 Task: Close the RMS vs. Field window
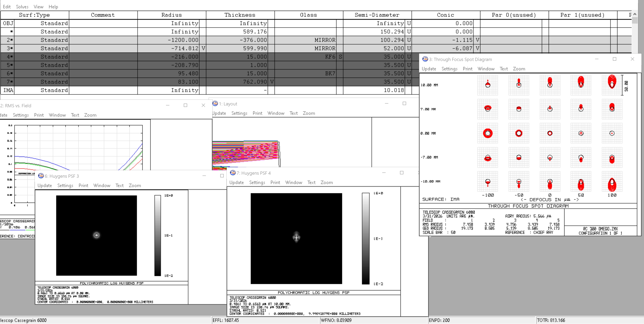tap(203, 105)
